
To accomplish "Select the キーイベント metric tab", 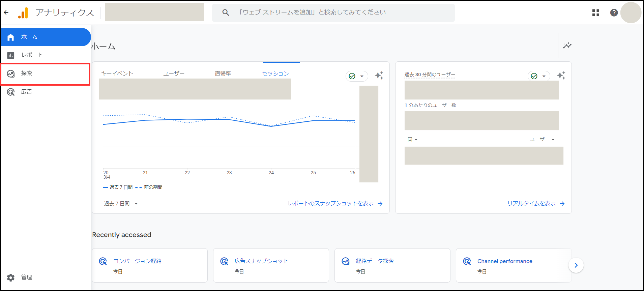I will click(117, 74).
